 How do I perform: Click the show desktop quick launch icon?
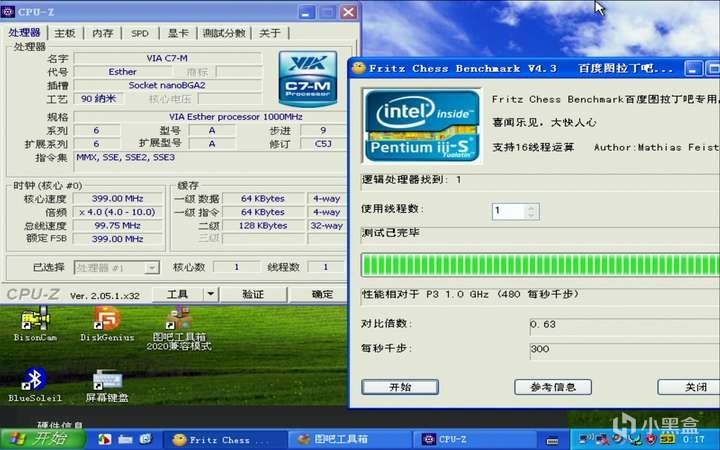click(x=125, y=439)
